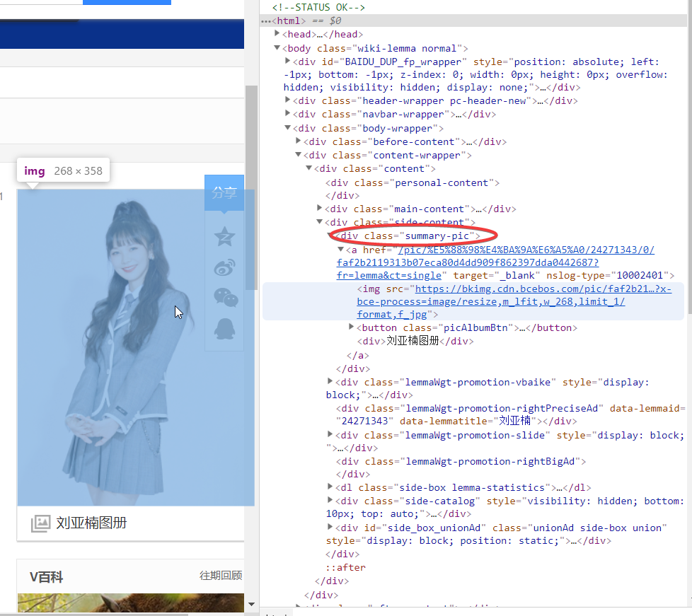The height and width of the screenshot is (616, 692).
Task: Open the 刘亚楠图册 album link
Action: (91, 523)
